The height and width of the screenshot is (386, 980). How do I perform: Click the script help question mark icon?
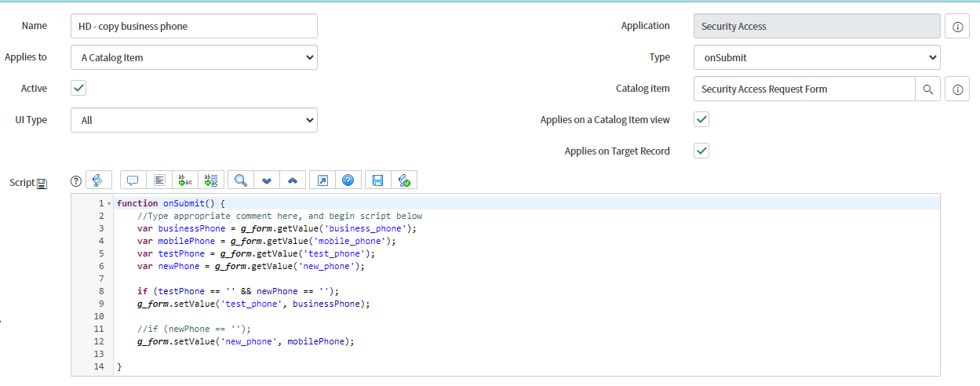tap(76, 180)
